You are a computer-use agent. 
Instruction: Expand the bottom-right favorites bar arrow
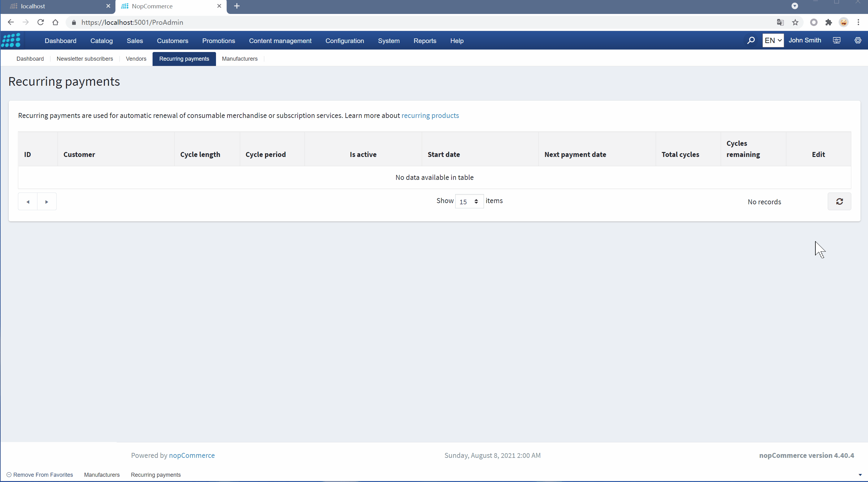click(860, 475)
